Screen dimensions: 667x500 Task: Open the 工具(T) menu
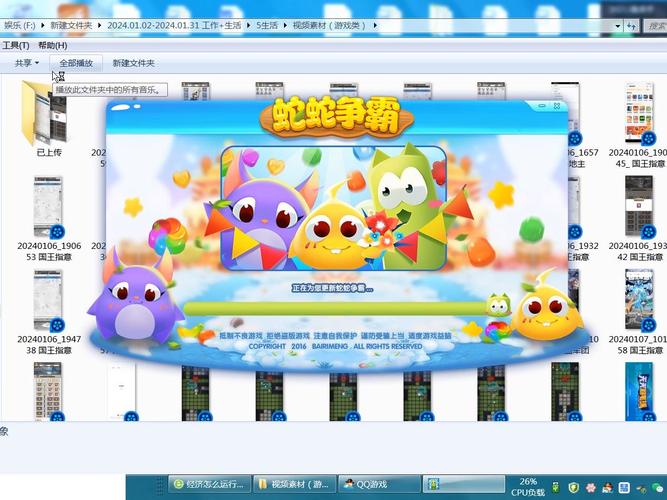[15, 45]
